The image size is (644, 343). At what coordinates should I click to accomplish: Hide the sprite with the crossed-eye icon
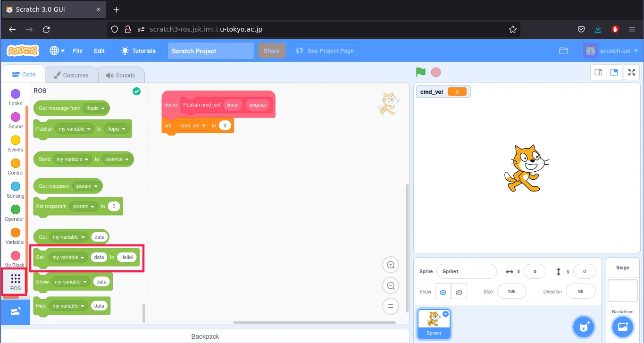click(459, 292)
